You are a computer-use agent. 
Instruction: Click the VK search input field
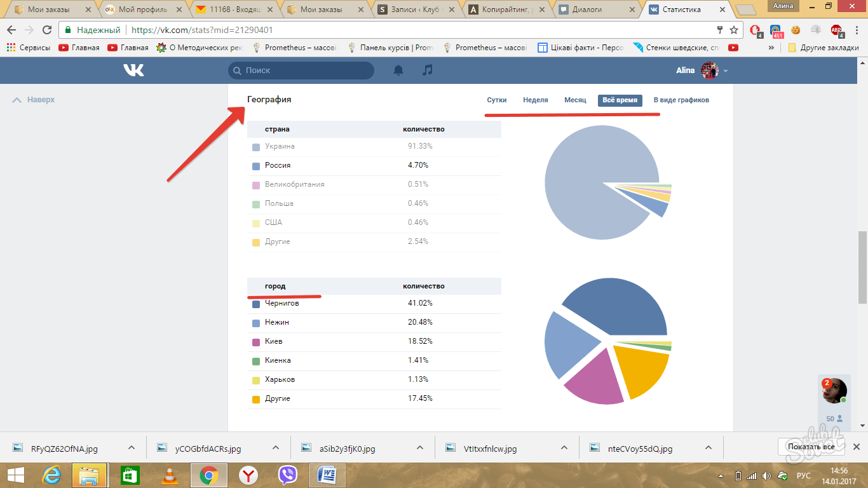click(301, 71)
